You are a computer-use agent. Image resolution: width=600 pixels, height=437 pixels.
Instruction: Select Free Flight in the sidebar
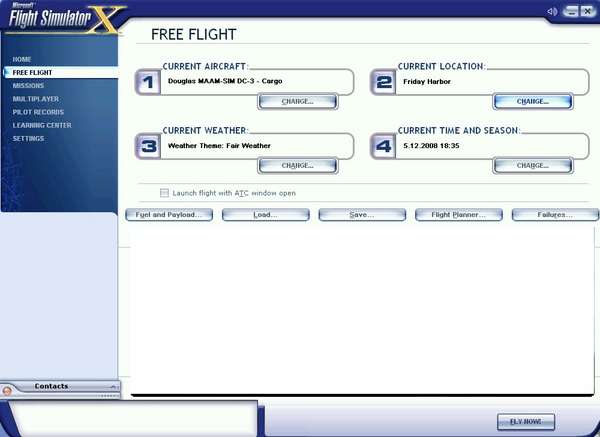pos(61,72)
